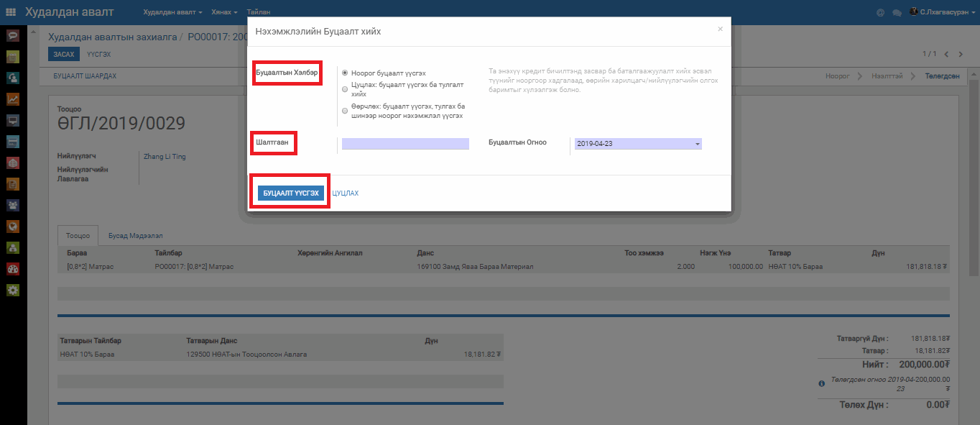This screenshot has width=980, height=425.
Task: Click the Discuss speech bubble sidebar icon
Action: [x=12, y=35]
